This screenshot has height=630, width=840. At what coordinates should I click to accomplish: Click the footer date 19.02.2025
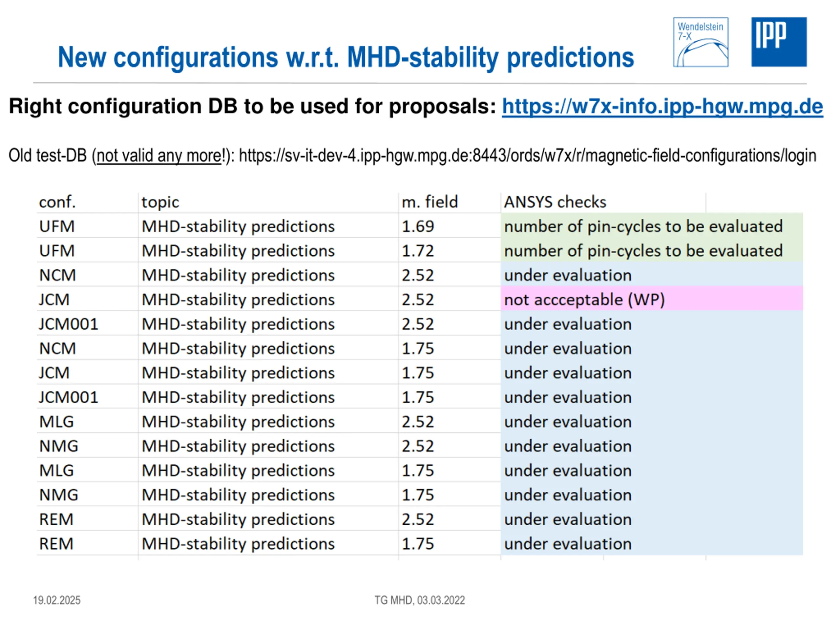(x=56, y=600)
